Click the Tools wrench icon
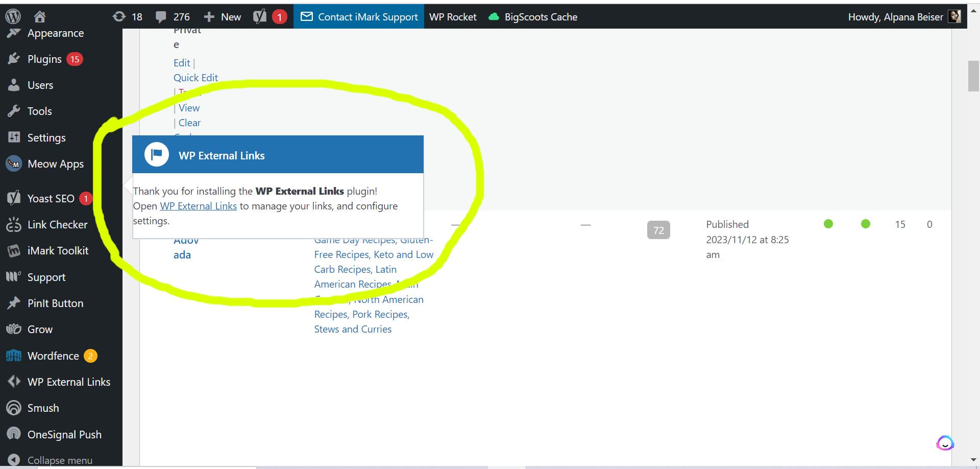 click(14, 111)
